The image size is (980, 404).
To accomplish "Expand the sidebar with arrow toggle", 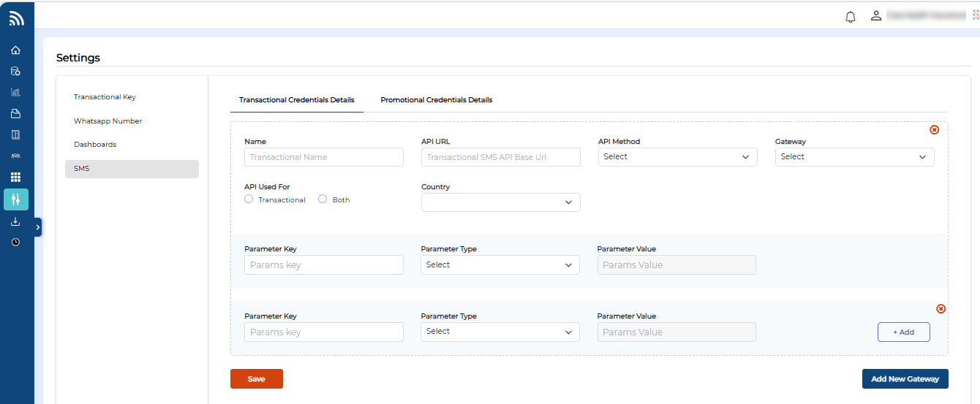I will 38,227.
